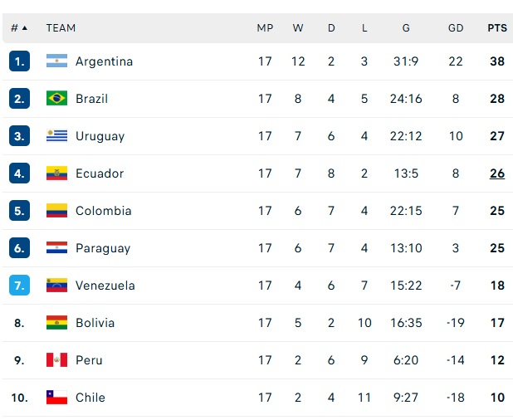The width and height of the screenshot is (513, 420).
Task: Click the Colombia flag icon
Action: pos(56,211)
